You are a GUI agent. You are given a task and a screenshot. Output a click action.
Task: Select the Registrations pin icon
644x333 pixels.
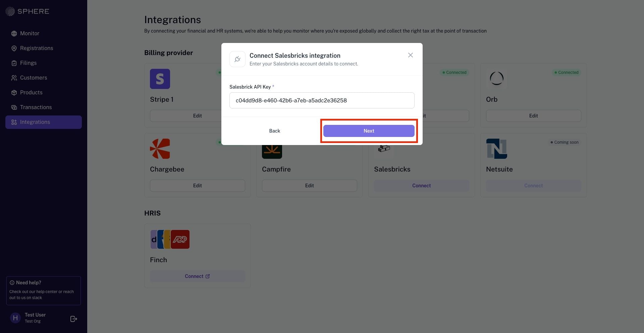pos(14,48)
